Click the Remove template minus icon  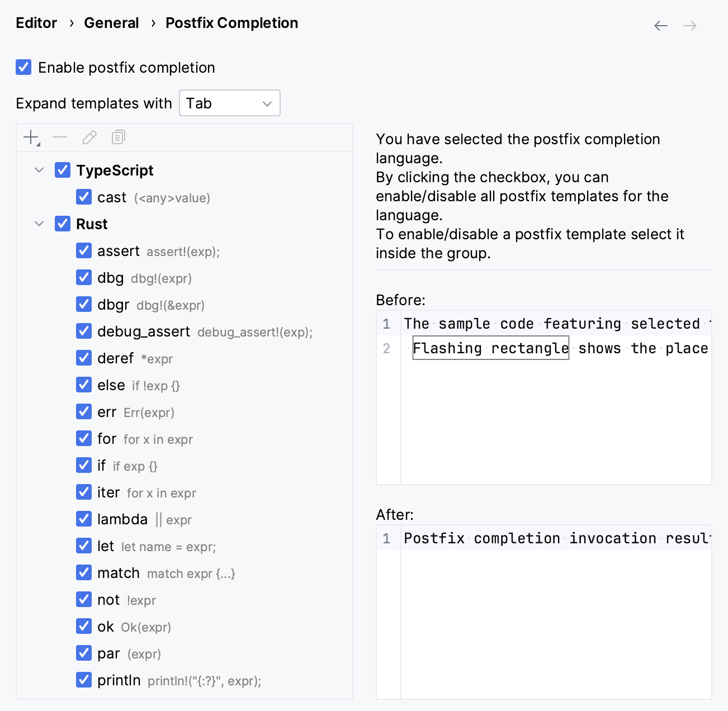[x=60, y=137]
